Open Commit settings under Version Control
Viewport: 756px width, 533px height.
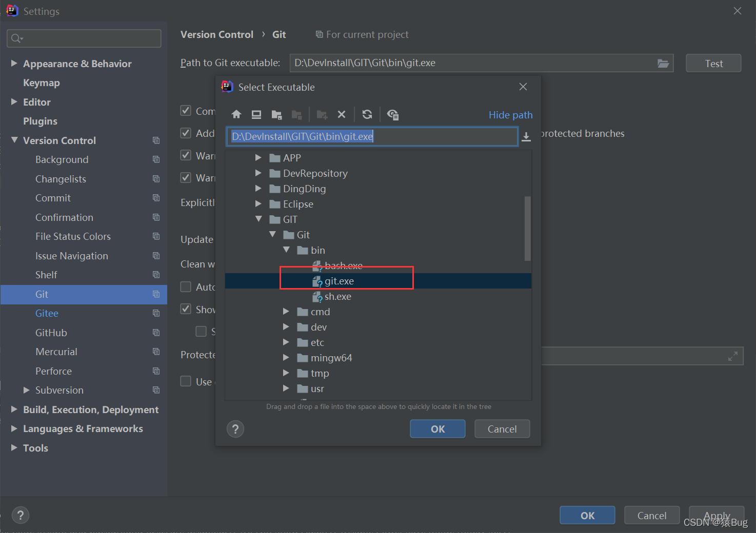tap(53, 198)
